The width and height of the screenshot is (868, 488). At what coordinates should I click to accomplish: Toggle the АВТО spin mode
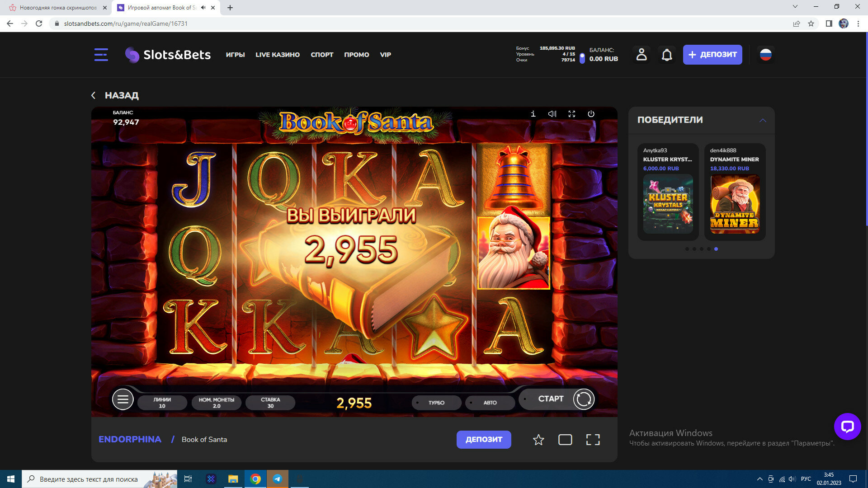[x=490, y=403]
